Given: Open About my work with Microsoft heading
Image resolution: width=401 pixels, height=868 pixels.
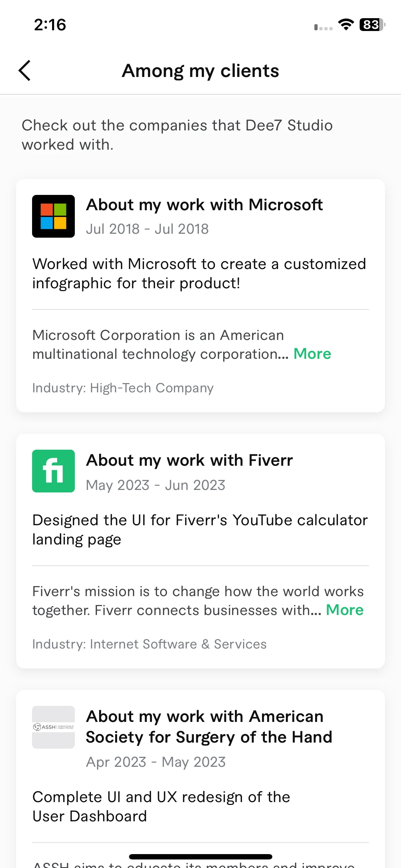Looking at the screenshot, I should [204, 205].
